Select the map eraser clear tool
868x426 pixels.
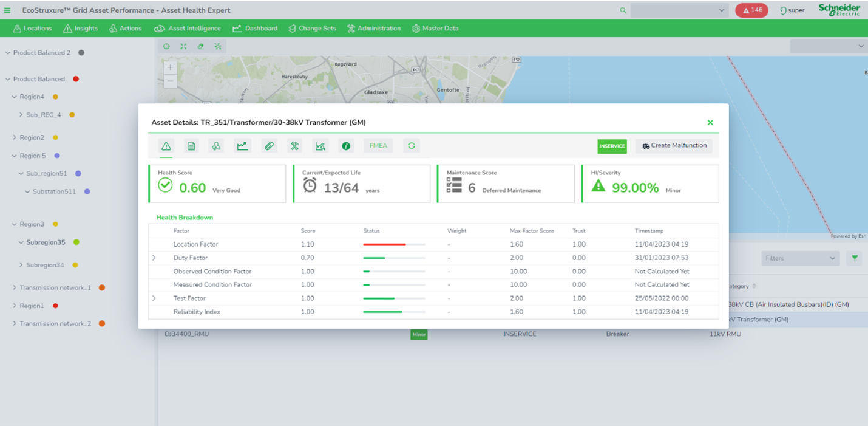pyautogui.click(x=200, y=46)
